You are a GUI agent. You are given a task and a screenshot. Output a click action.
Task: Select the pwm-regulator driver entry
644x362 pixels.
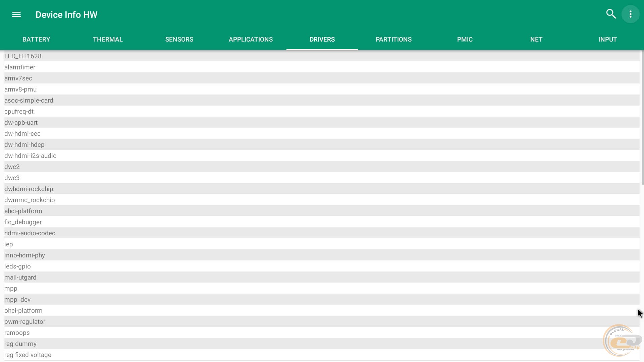point(25,321)
